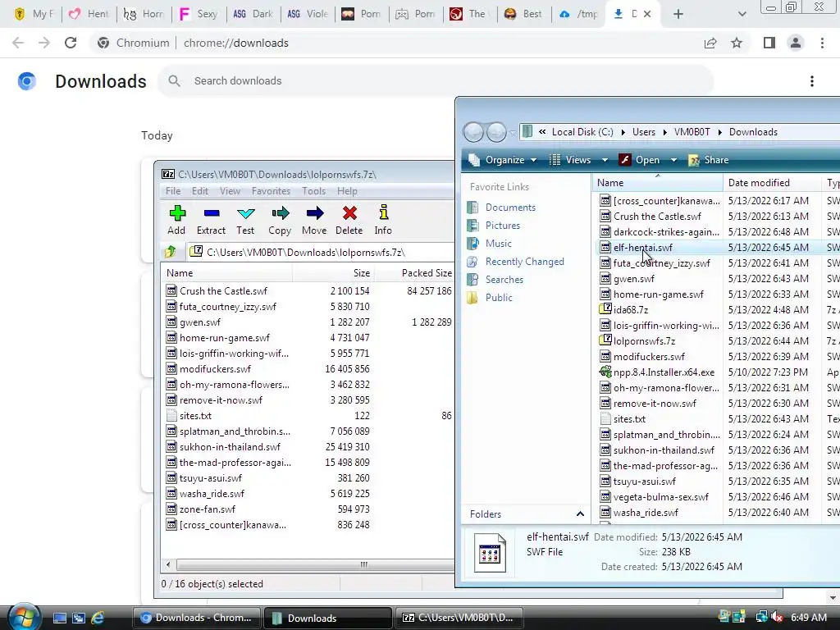
Task: Sort Explorer files by Date modified column
Action: [x=771, y=183]
